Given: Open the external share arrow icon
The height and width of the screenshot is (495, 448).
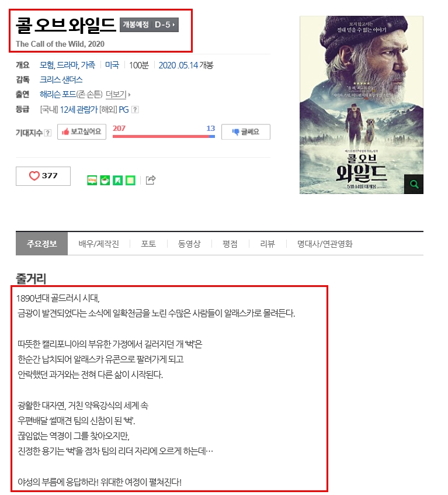Looking at the screenshot, I should tap(151, 180).
